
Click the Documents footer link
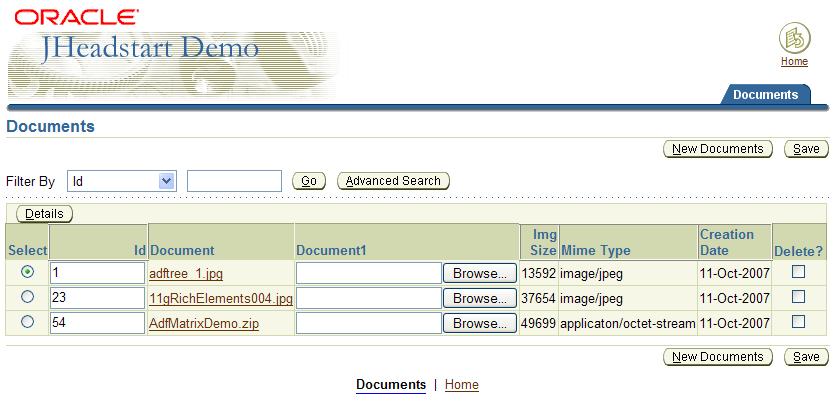[x=391, y=385]
